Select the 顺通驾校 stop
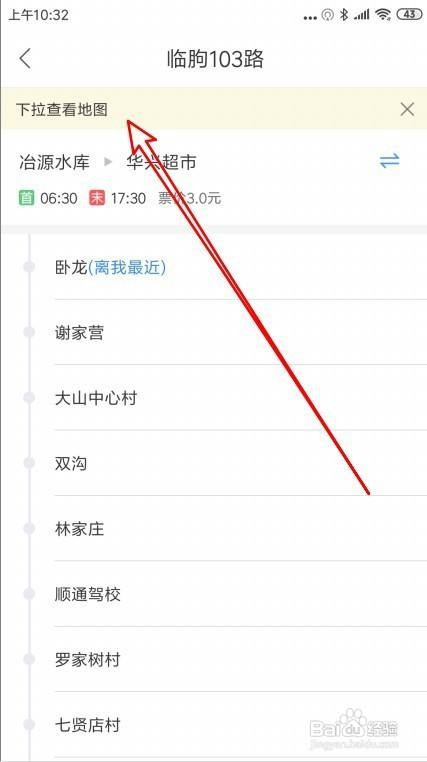Image resolution: width=427 pixels, height=762 pixels. pyautogui.click(x=240, y=594)
